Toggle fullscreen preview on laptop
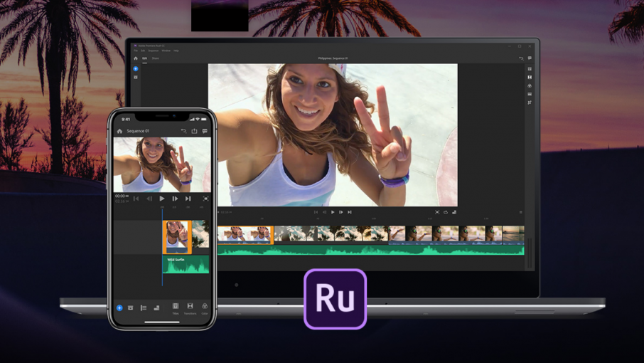This screenshot has height=363, width=644. point(437,212)
